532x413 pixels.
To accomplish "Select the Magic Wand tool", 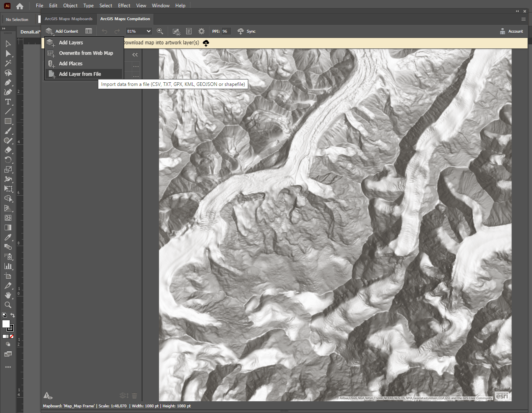I will click(8, 63).
